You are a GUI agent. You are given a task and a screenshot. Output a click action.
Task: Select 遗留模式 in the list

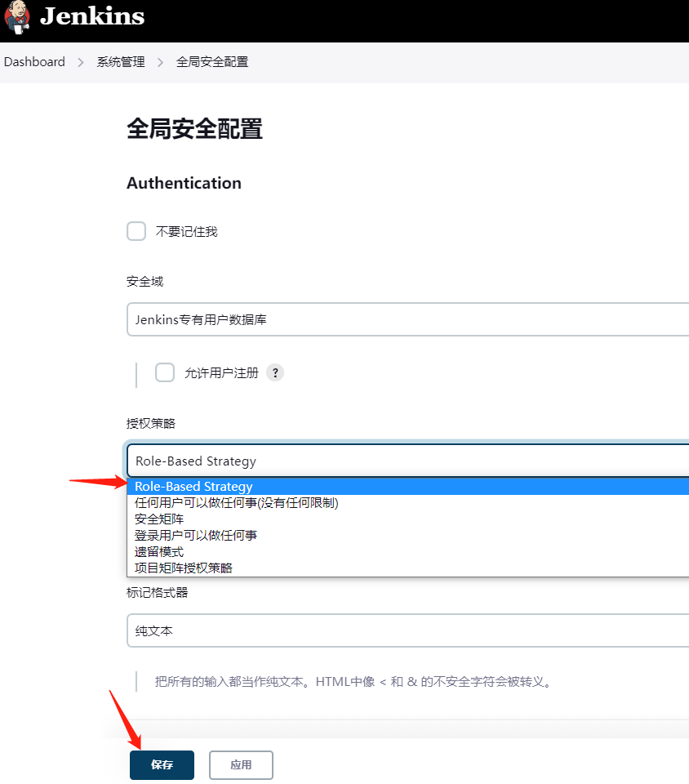click(x=159, y=552)
